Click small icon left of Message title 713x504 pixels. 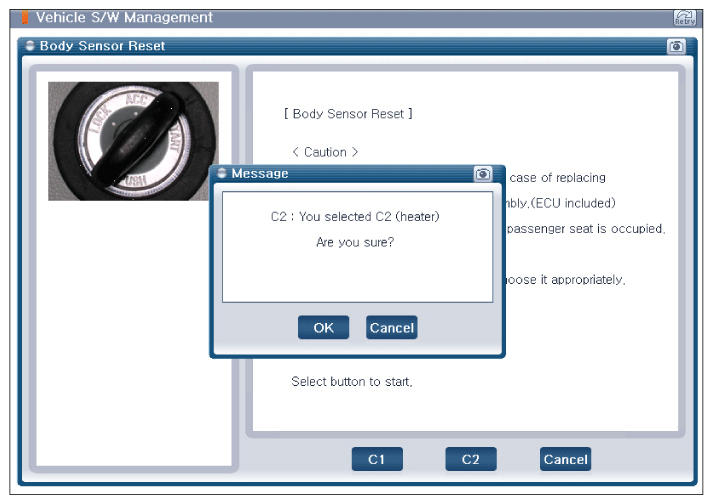coord(222,174)
